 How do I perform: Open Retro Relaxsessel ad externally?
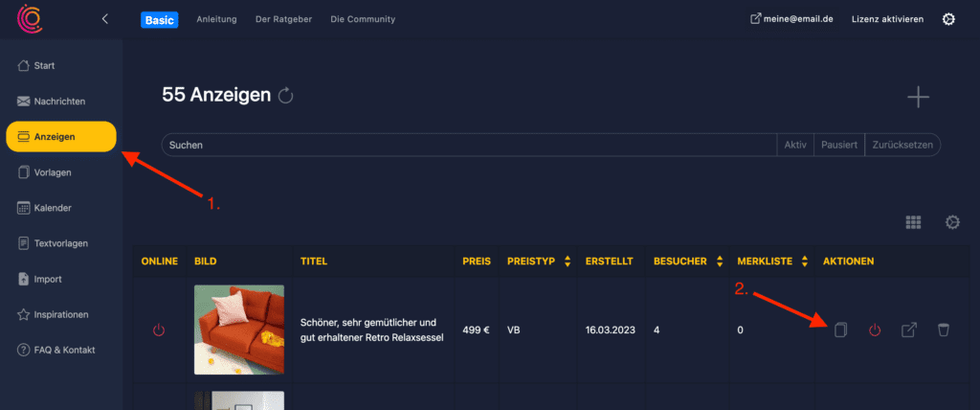tap(909, 330)
